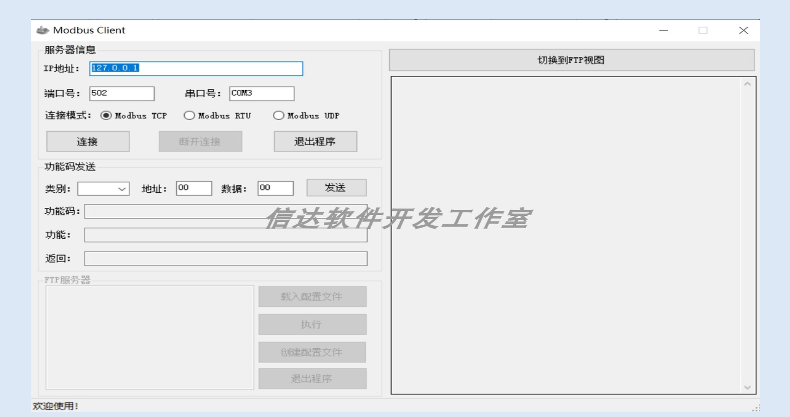Switch view with 切换到FTP视图 button
The image size is (790, 417).
point(572,60)
